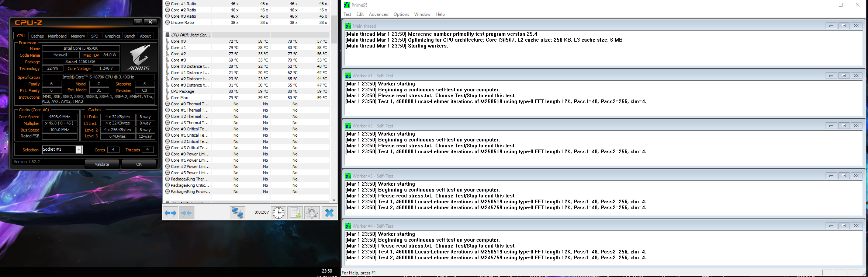
Task: Select Core #2 Critical Te... row
Action: pyautogui.click(x=246, y=141)
